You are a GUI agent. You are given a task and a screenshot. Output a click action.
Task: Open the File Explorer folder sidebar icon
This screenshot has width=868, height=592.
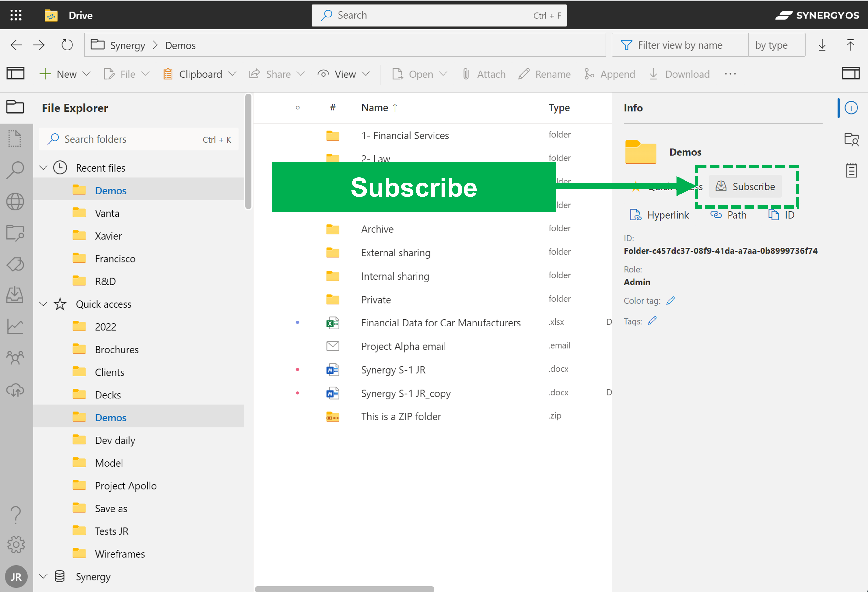tap(15, 107)
